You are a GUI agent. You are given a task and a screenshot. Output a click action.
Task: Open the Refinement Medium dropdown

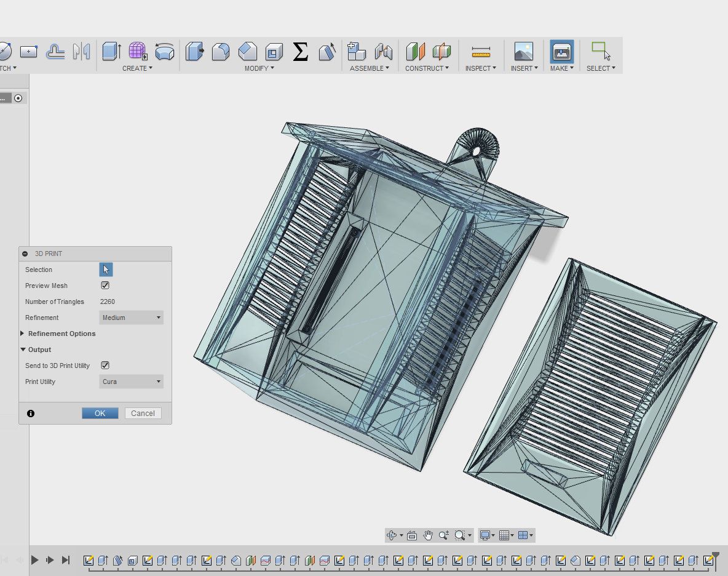(132, 318)
